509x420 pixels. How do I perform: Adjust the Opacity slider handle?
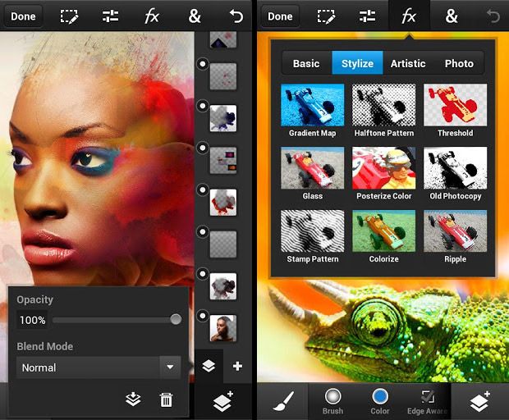[176, 320]
